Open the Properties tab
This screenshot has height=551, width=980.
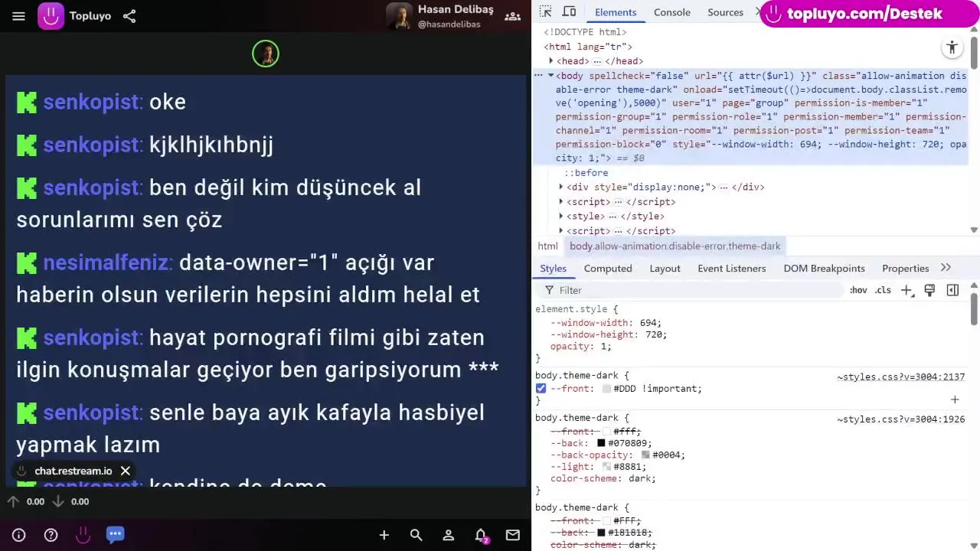[x=905, y=269]
